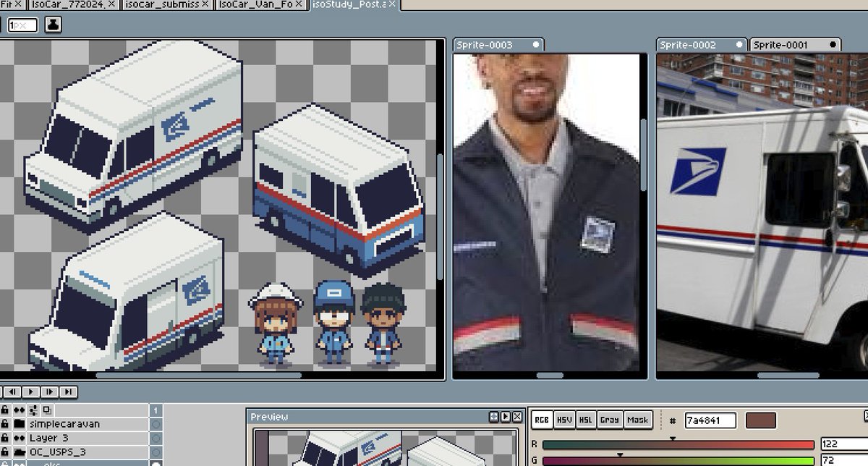Switch to the Sprite-0001 tab
Image resolution: width=868 pixels, height=466 pixels.
tap(796, 45)
